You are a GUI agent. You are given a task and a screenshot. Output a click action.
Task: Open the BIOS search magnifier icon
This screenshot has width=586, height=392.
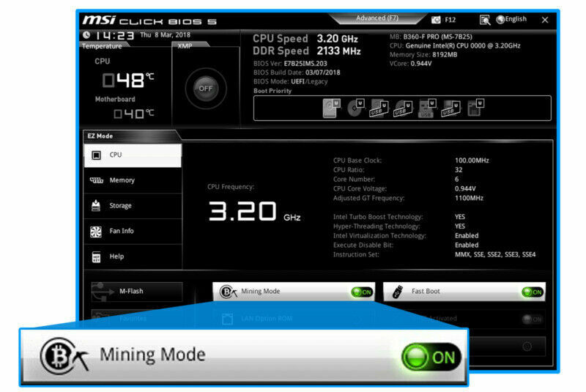coord(485,20)
